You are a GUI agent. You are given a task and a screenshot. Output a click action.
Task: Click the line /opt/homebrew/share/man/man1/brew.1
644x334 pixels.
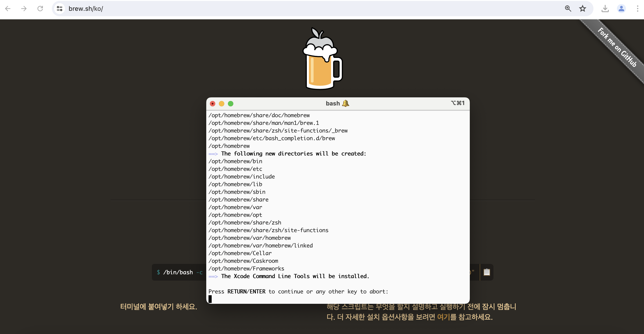point(264,123)
